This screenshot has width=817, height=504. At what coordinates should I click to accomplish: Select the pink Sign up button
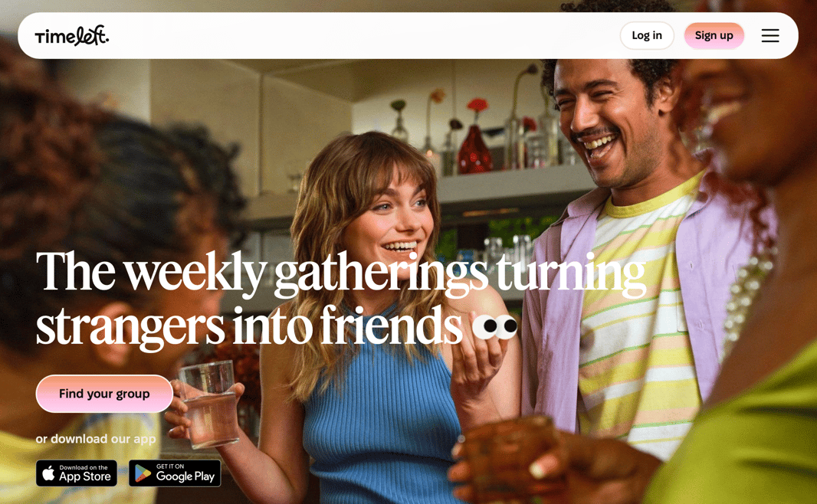714,35
